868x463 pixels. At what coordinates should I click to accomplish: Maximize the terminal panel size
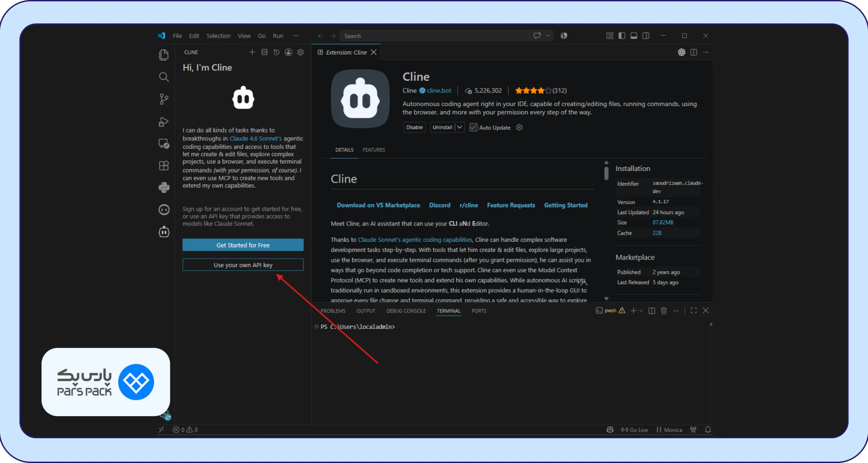(x=693, y=311)
